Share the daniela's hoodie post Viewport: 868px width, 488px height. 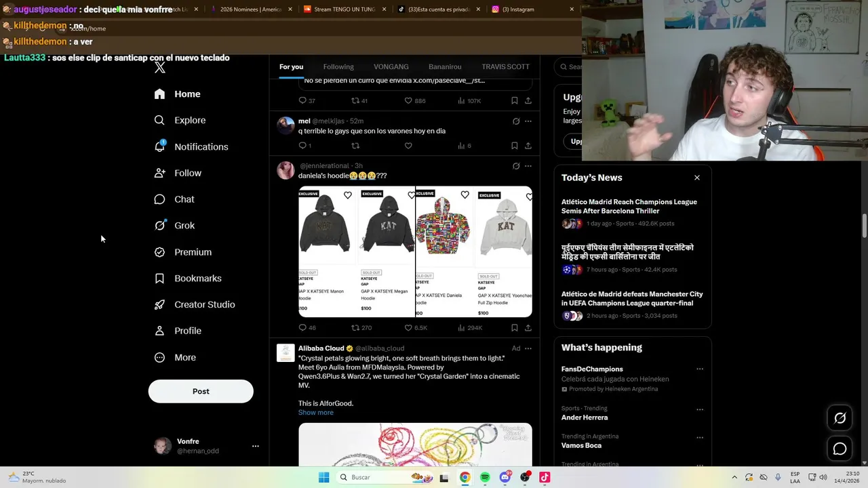point(528,328)
